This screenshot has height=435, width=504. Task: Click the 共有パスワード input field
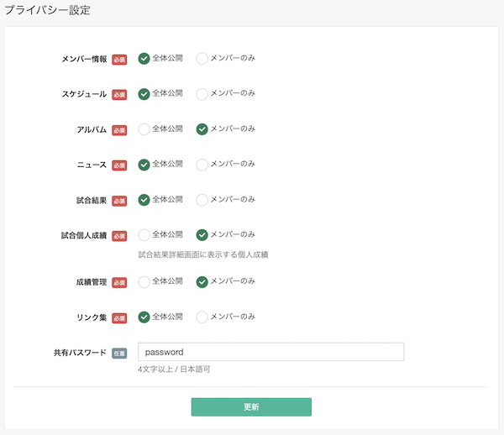(x=270, y=352)
